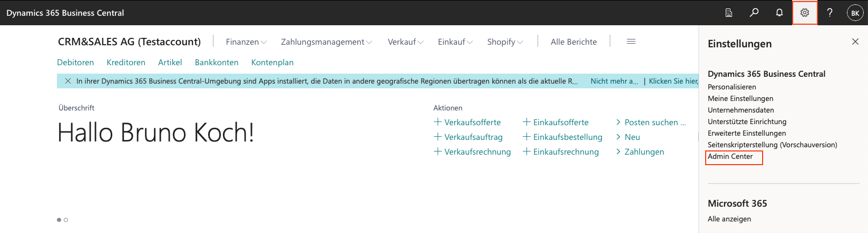
Task: Select the first headline page dot
Action: tap(59, 220)
